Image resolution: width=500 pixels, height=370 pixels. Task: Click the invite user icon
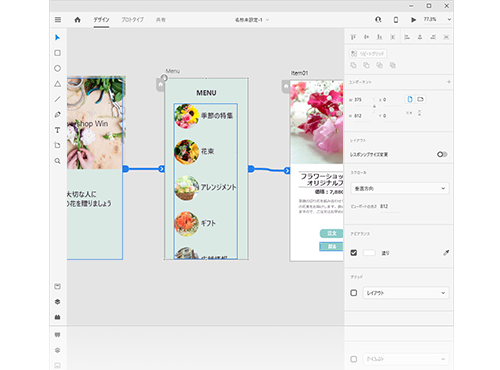(x=378, y=20)
